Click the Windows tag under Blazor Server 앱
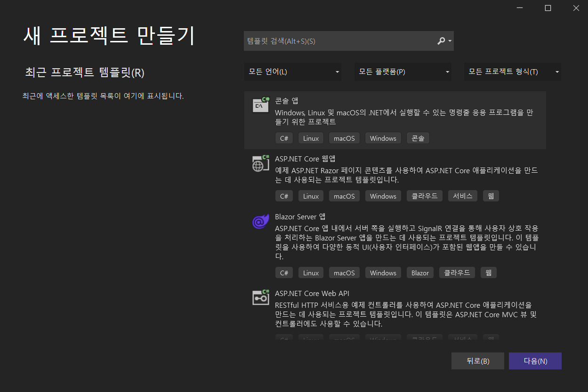 click(383, 273)
